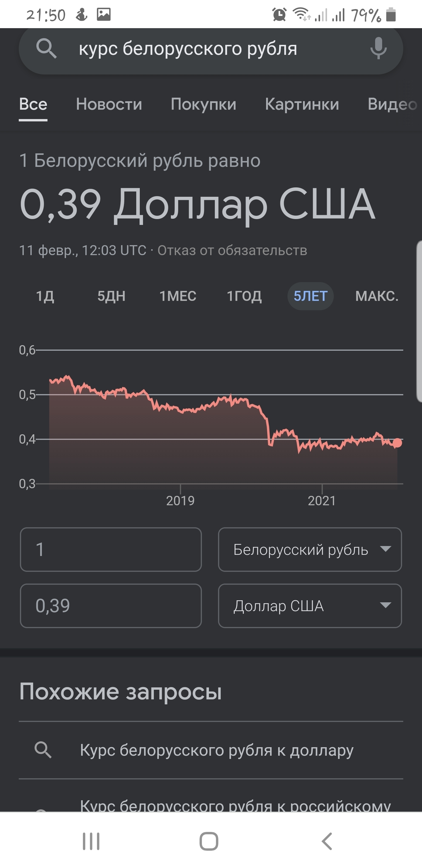Tap the Android home button
Viewport: 422px width, 868px height.
[209, 841]
